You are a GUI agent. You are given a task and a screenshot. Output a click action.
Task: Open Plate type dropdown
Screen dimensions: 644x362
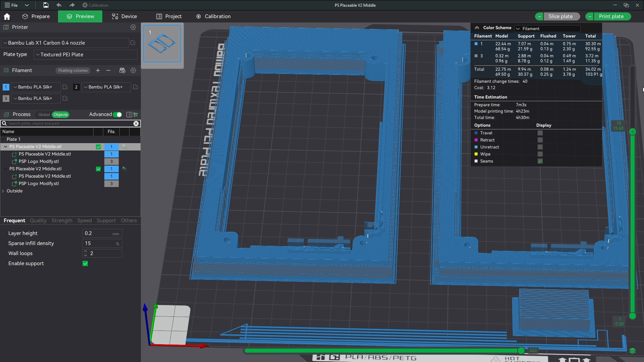(86, 55)
